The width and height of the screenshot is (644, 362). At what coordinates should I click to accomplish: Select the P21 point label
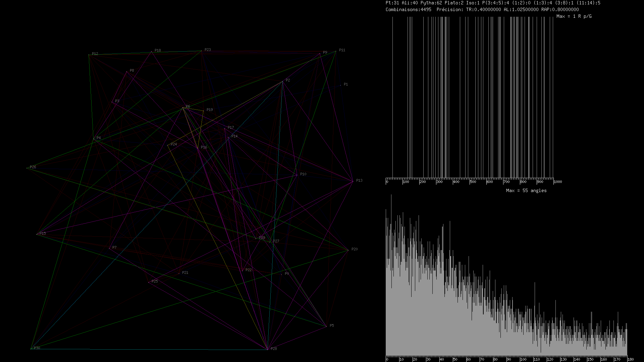[x=185, y=273]
